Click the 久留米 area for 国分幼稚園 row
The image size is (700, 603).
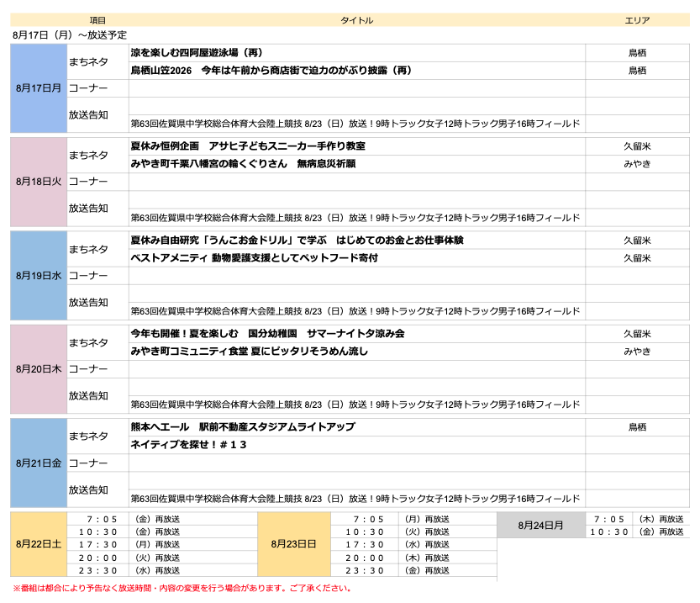[637, 334]
